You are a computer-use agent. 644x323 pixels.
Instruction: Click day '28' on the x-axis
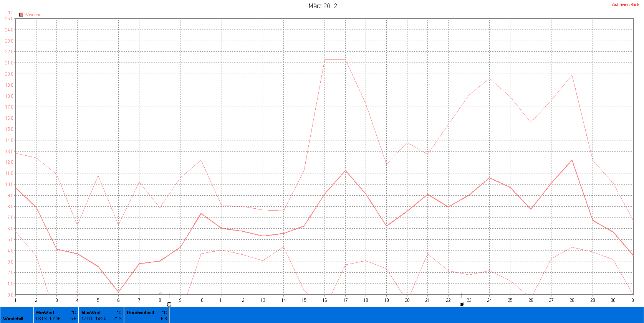572,300
